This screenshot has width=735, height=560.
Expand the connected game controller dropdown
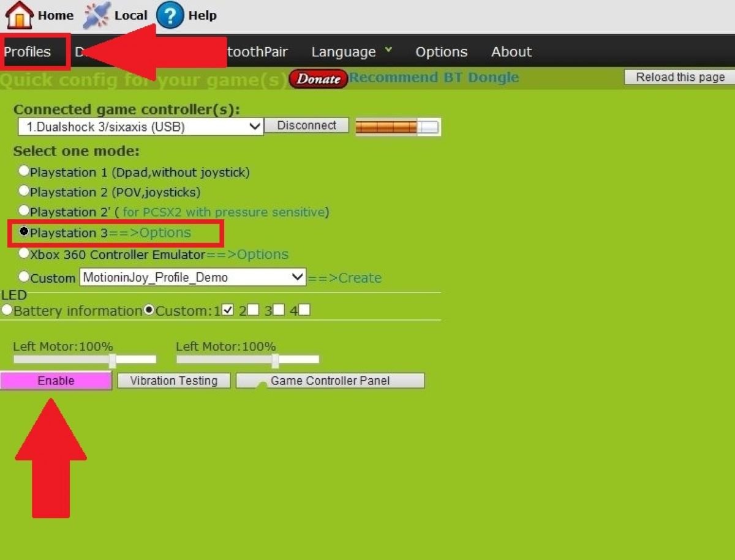140,127
